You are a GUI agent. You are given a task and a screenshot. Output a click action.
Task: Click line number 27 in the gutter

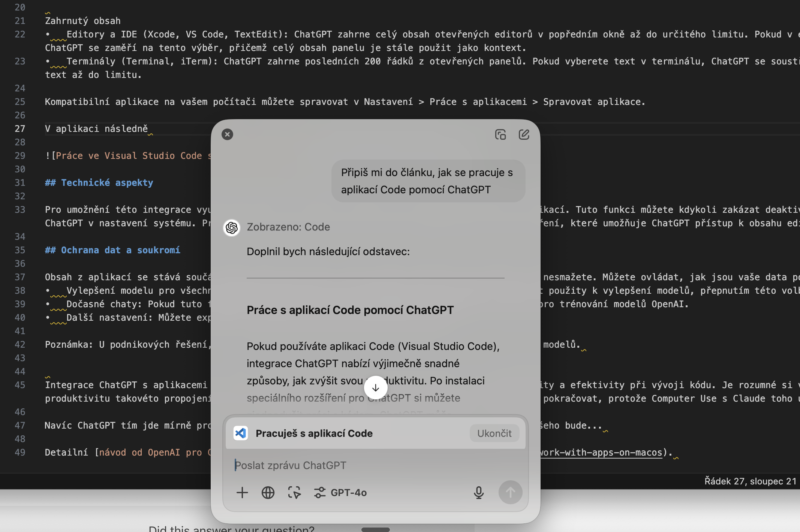pyautogui.click(x=20, y=129)
